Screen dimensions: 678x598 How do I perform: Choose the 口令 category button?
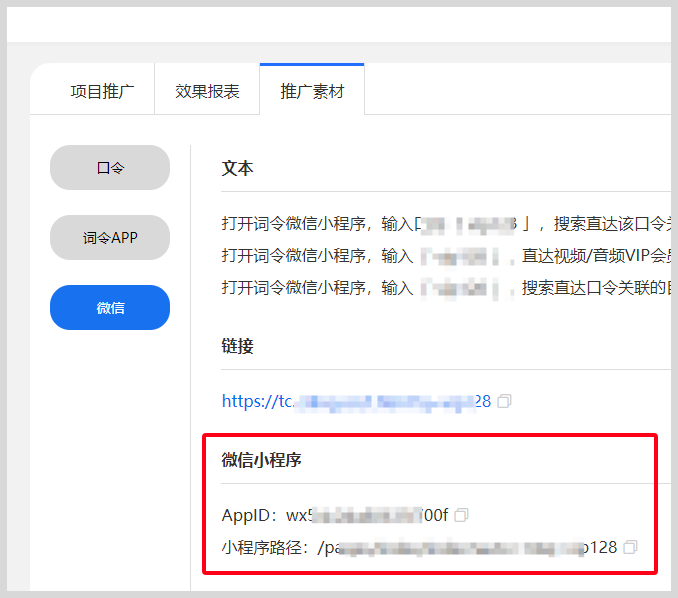110,167
